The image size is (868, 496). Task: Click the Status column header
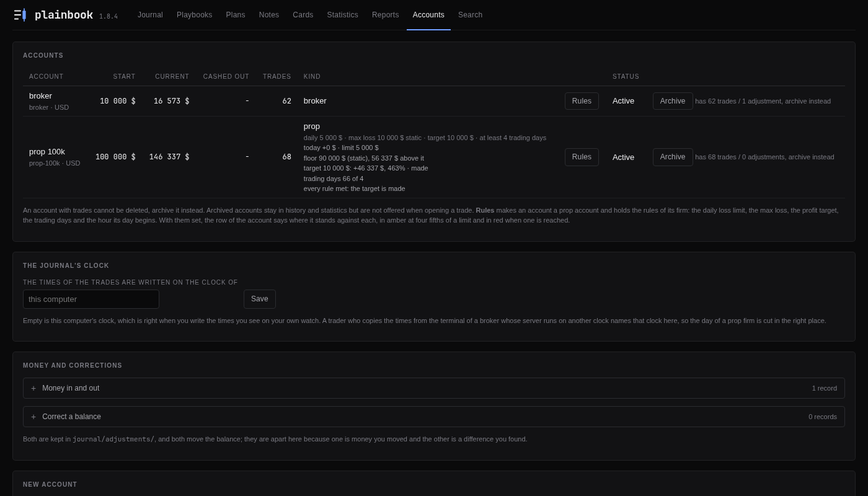(626, 77)
